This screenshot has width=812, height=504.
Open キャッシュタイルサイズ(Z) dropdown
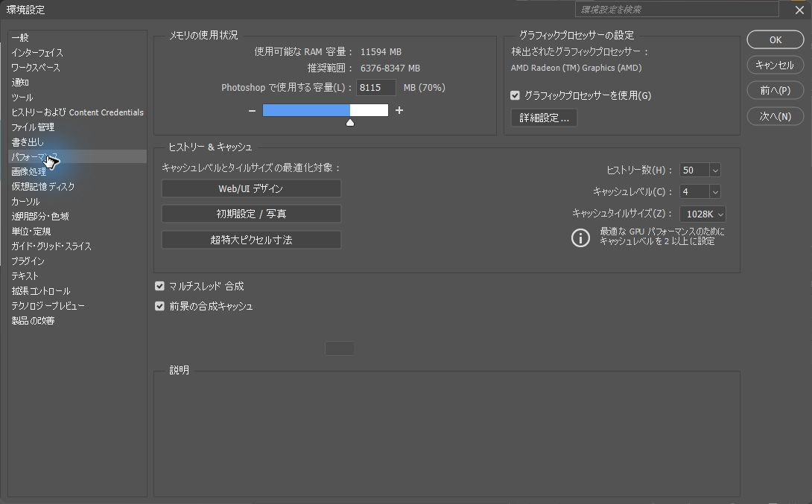pyautogui.click(x=702, y=214)
